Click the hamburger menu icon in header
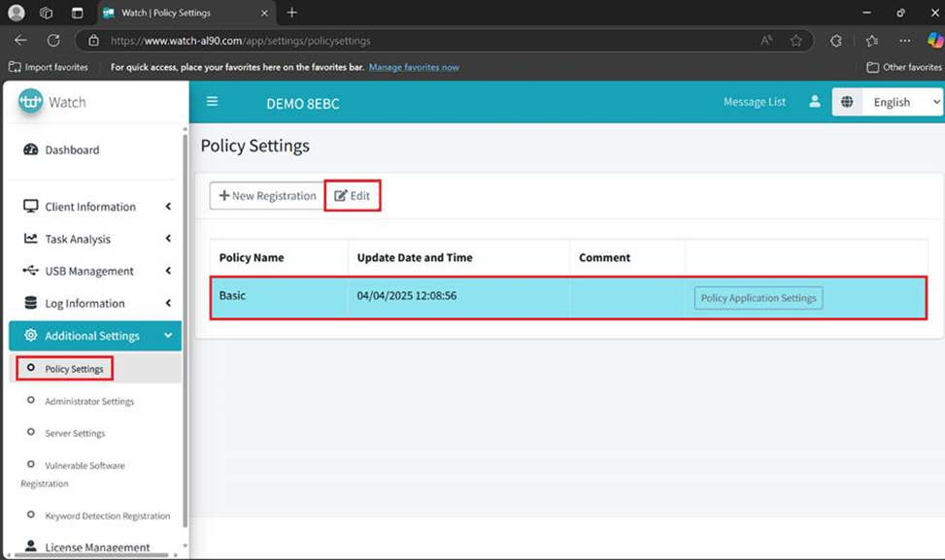Screen dimensions: 945x560 [x=212, y=102]
